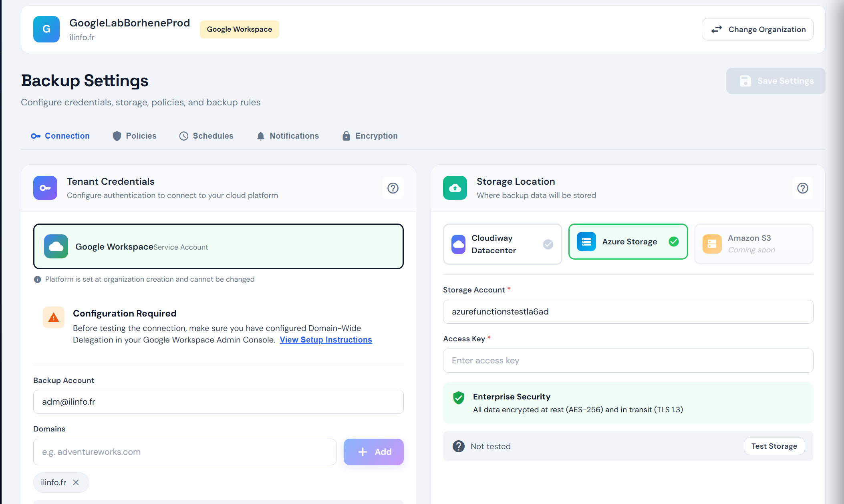Image resolution: width=844 pixels, height=504 pixels.
Task: Click the clock icon beside Schedules
Action: pos(183,136)
